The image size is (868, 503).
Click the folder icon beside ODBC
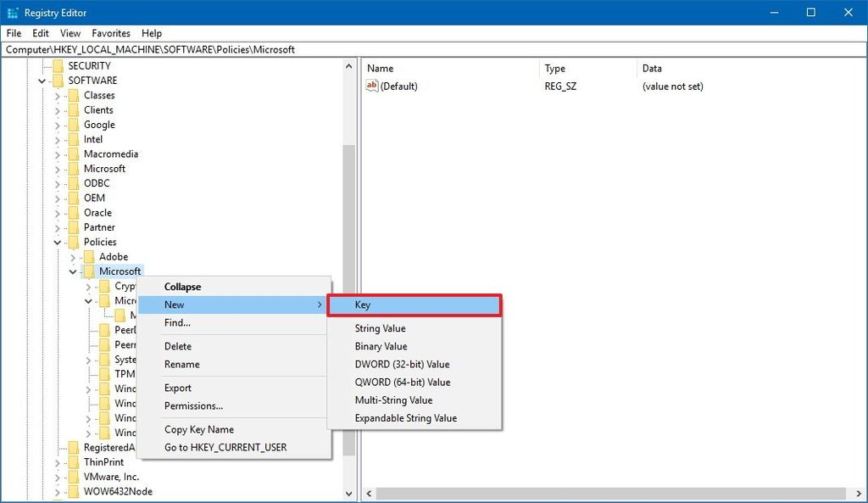[73, 182]
